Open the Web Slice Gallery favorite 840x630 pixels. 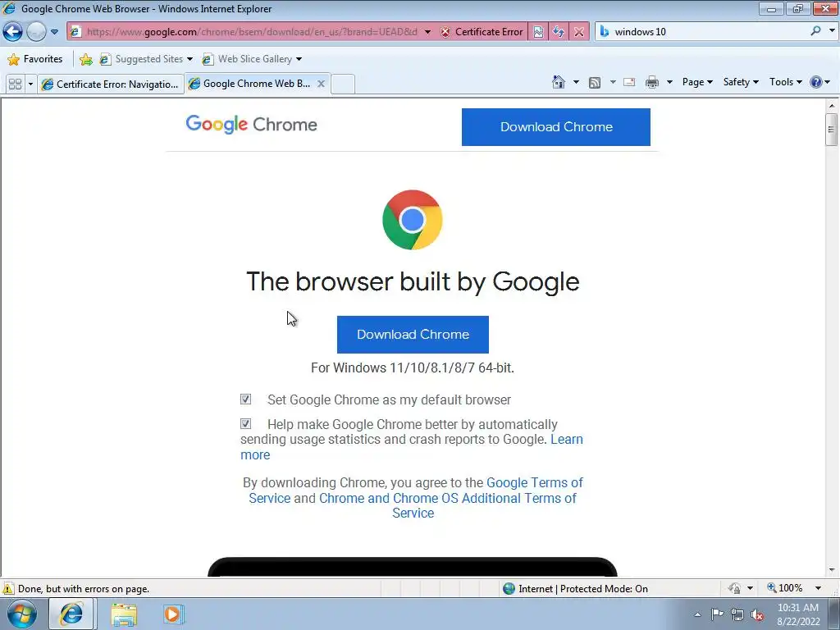tap(252, 59)
